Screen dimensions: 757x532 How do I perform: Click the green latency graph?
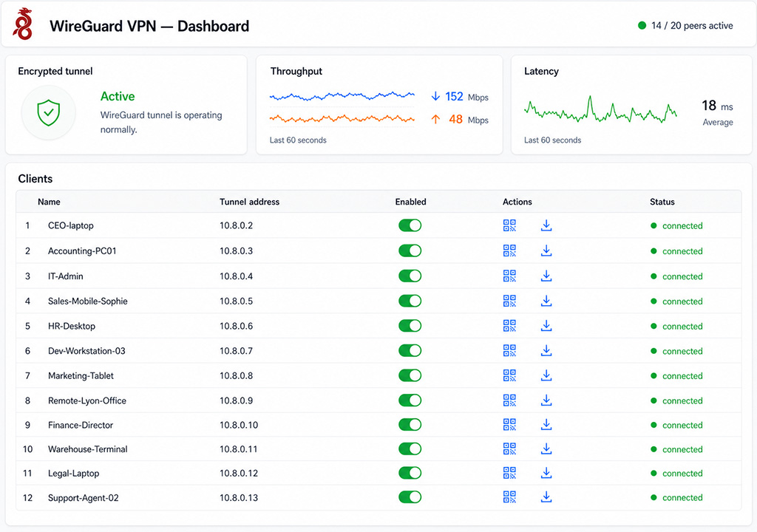600,111
